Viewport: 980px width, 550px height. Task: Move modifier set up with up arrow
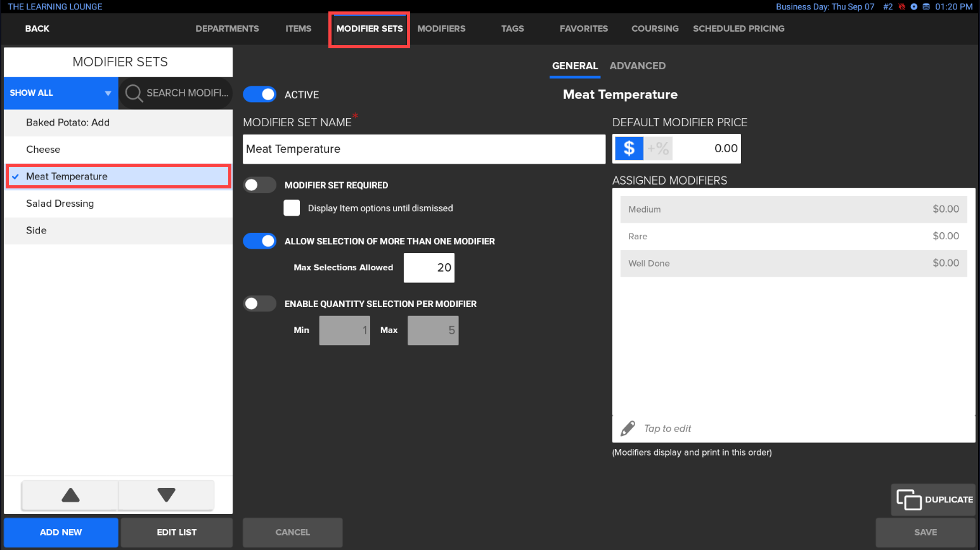point(70,495)
